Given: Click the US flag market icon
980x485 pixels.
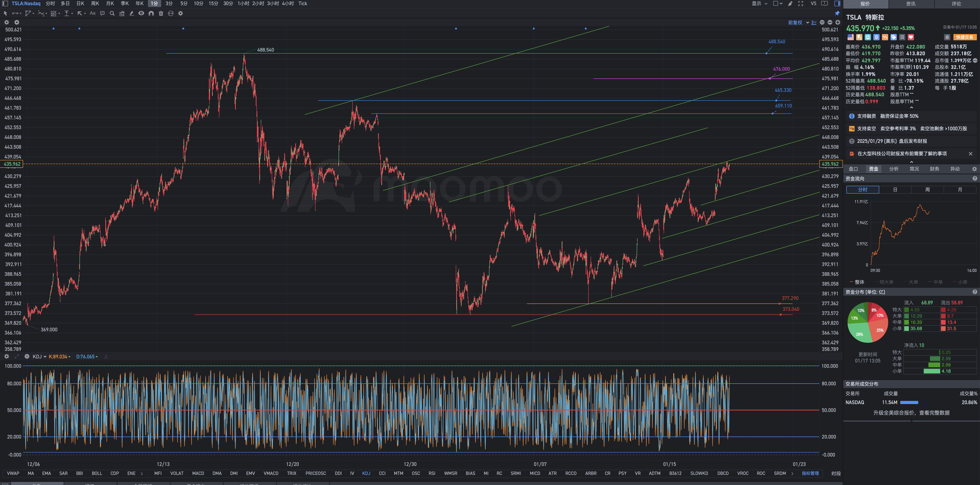Looking at the screenshot, I should [x=851, y=37].
